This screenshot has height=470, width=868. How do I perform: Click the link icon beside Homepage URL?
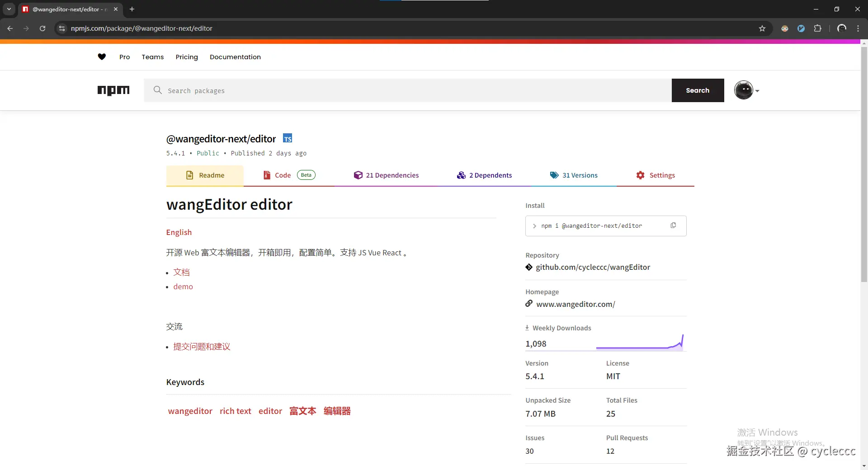coord(529,304)
